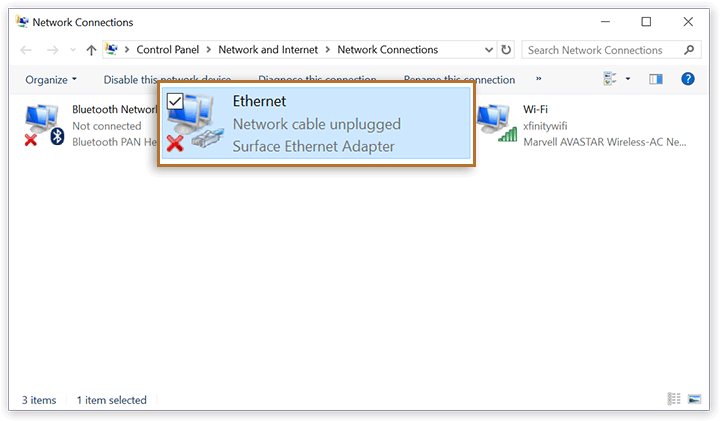Click the xfinitywifi network text
This screenshot has height=421, width=720.
coord(545,126)
